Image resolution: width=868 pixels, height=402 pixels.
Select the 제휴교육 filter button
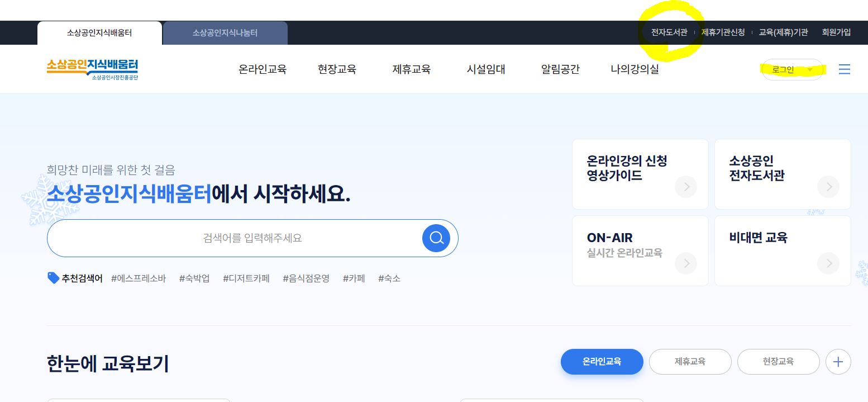690,361
